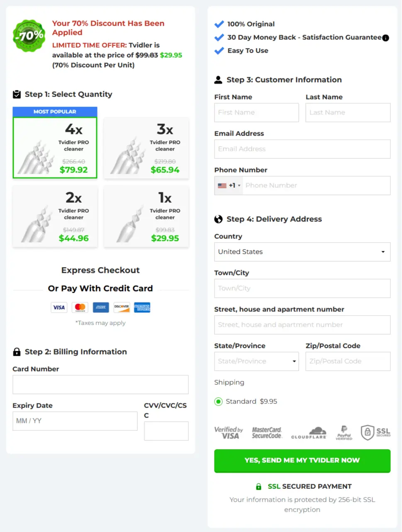Viewport: 402px width, 532px height.
Task: Click the clipboard icon beside Step 1
Action: coord(17,94)
